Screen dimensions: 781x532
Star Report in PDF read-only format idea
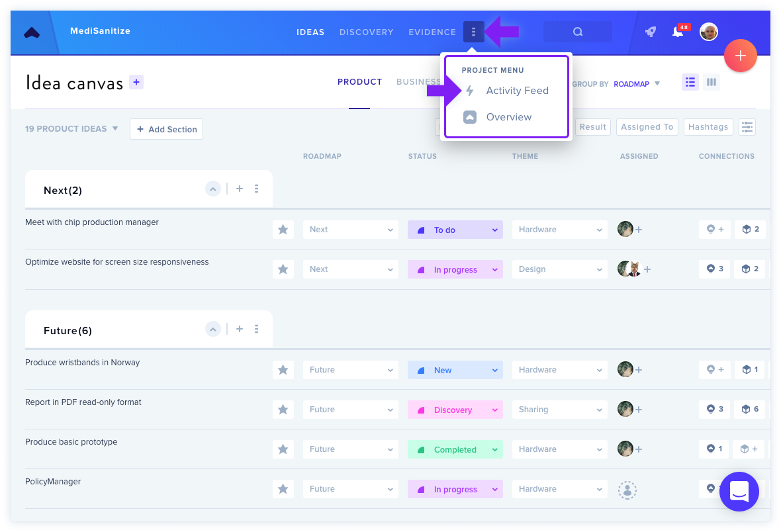pos(283,410)
